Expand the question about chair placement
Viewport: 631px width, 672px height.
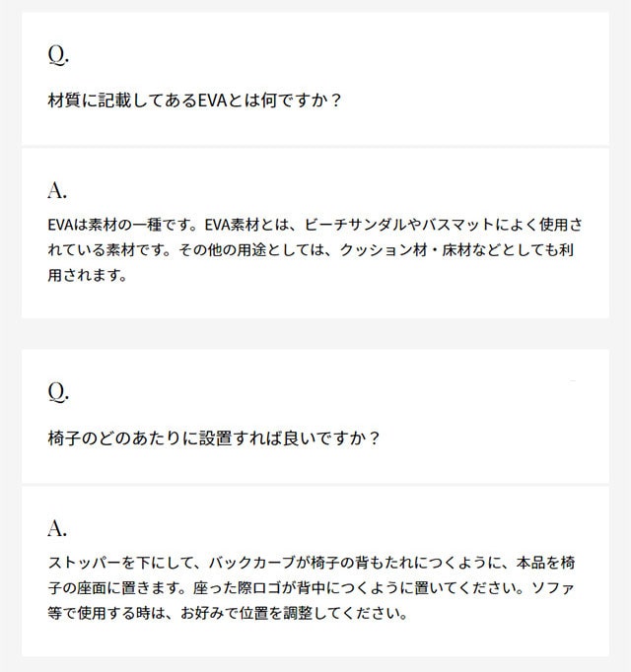click(x=214, y=438)
